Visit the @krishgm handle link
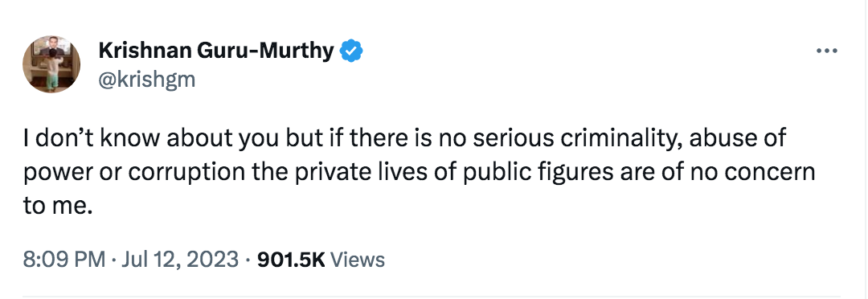This screenshot has width=868, height=299. coord(147,80)
